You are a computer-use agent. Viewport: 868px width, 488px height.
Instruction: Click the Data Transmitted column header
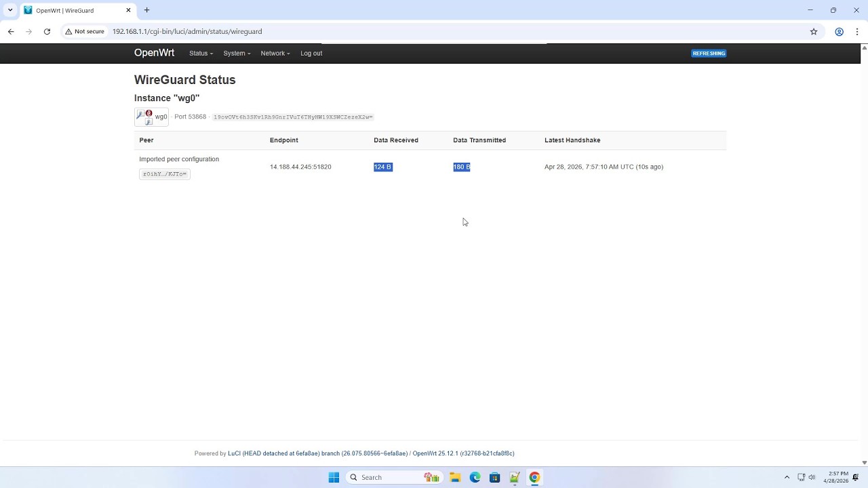pos(479,140)
